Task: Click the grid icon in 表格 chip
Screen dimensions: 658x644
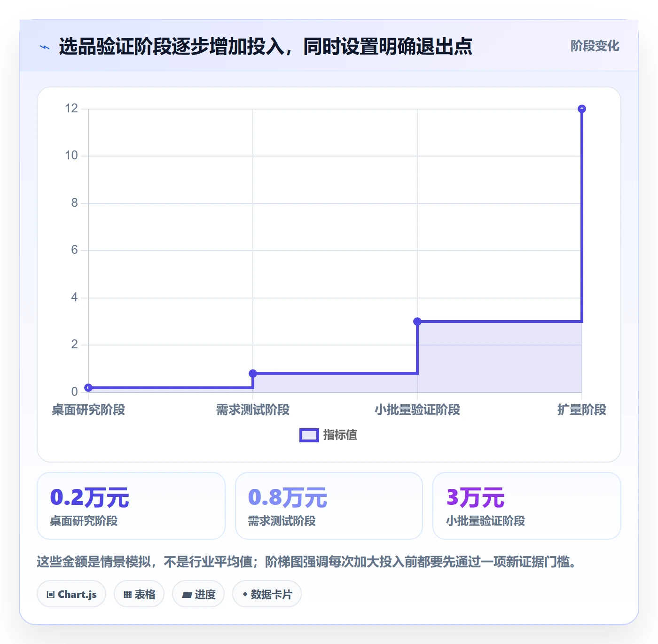Action: [127, 595]
